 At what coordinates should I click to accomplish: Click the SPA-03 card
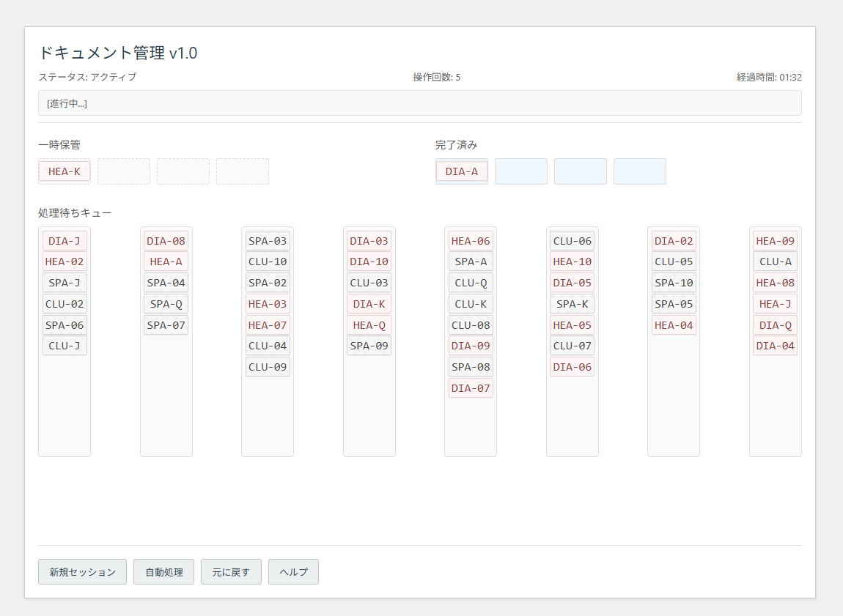tap(267, 240)
